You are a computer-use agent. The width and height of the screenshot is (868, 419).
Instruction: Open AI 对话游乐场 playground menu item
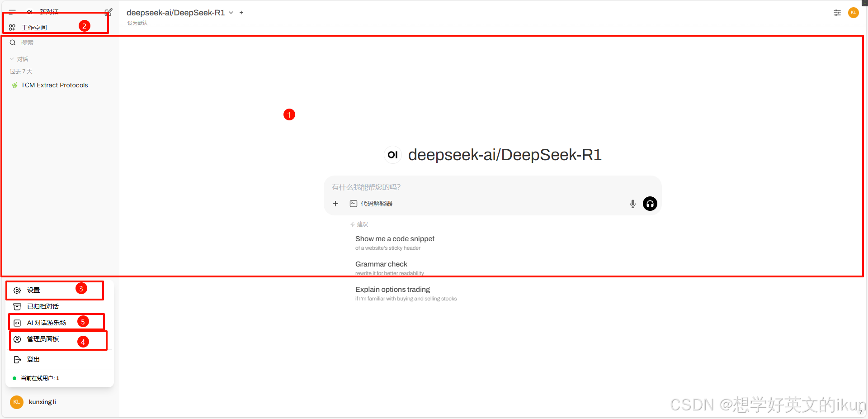tap(60, 323)
